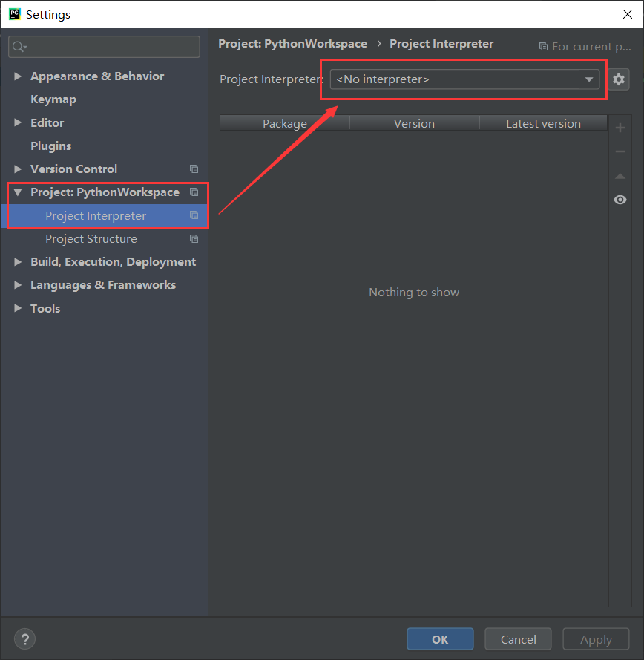Select Languages & Frameworks label
Viewport: 644px width, 660px height.
click(103, 285)
